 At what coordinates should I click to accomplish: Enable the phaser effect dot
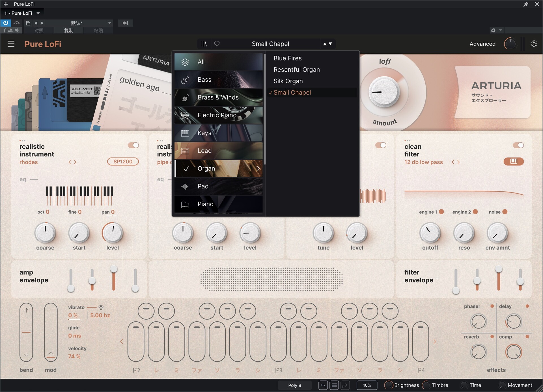pos(492,306)
